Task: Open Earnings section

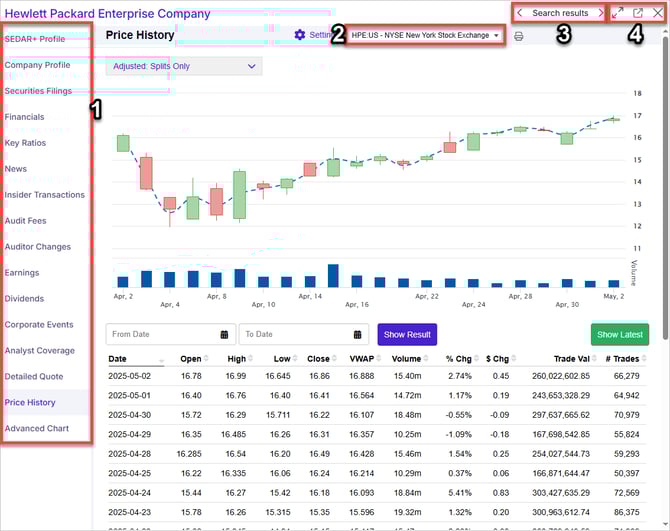Action: (22, 273)
